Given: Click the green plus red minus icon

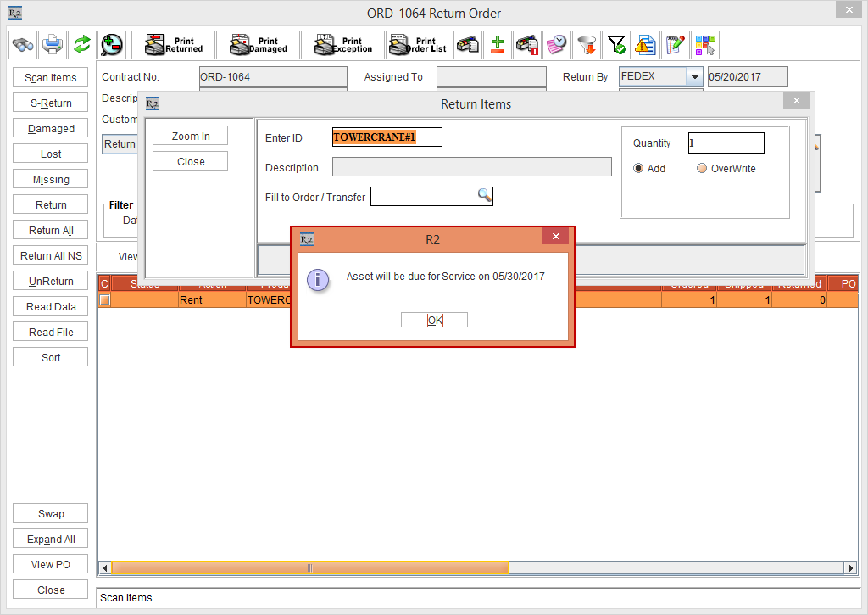Looking at the screenshot, I should (x=498, y=44).
